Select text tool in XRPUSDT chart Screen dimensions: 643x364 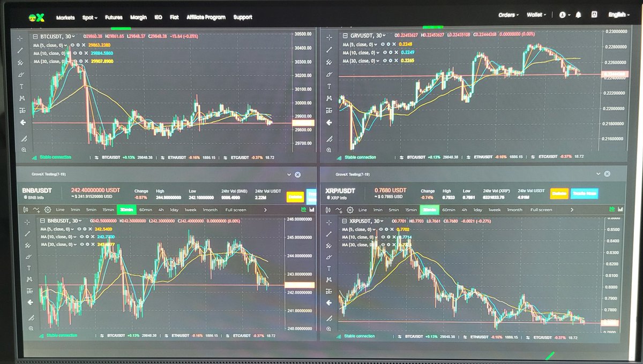[x=330, y=268]
